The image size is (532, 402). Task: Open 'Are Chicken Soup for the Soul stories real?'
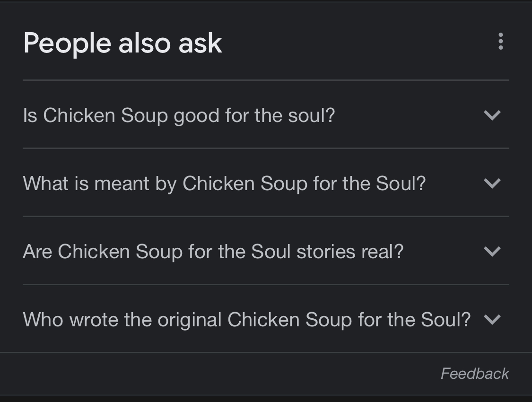[x=213, y=252]
